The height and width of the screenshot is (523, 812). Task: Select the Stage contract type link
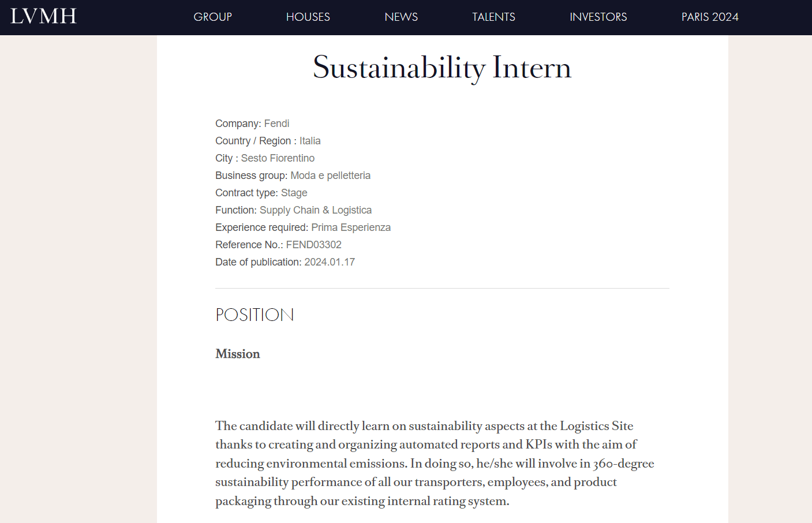click(294, 192)
